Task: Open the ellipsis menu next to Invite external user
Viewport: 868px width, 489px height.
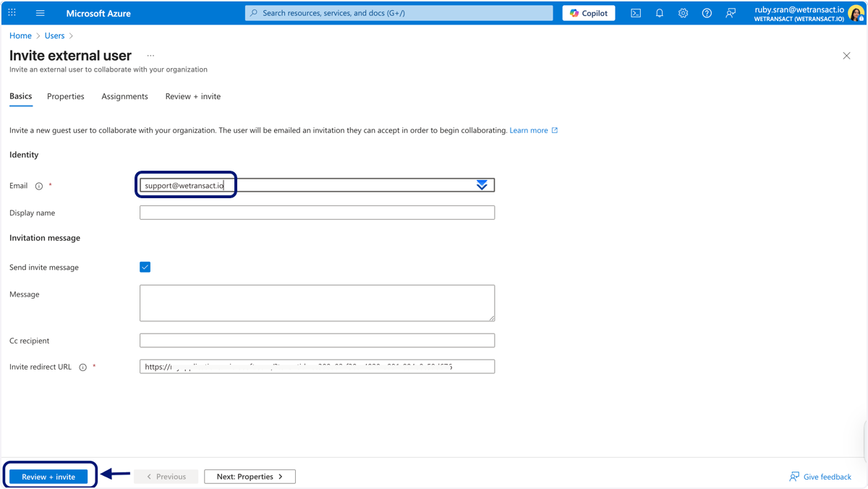Action: coord(150,56)
